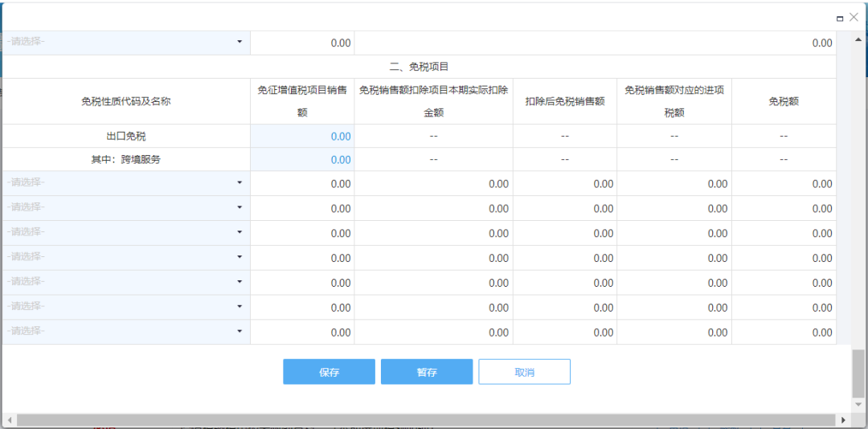The width and height of the screenshot is (868, 429).
Task: Click the 二、免税项目 section heading
Action: (419, 67)
